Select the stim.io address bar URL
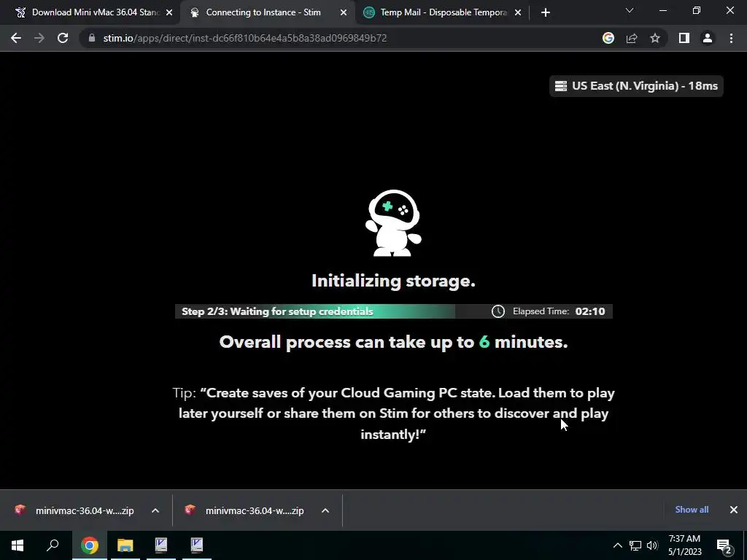 245,38
